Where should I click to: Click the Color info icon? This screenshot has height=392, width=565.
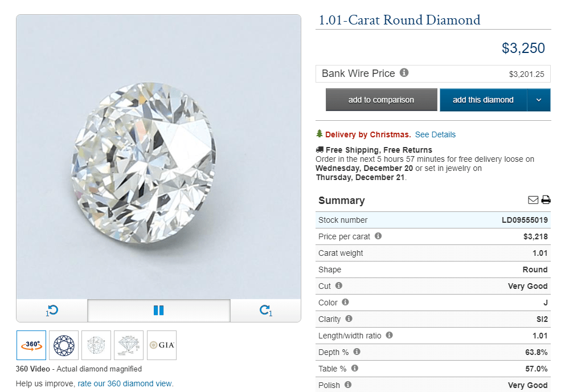[x=344, y=303]
